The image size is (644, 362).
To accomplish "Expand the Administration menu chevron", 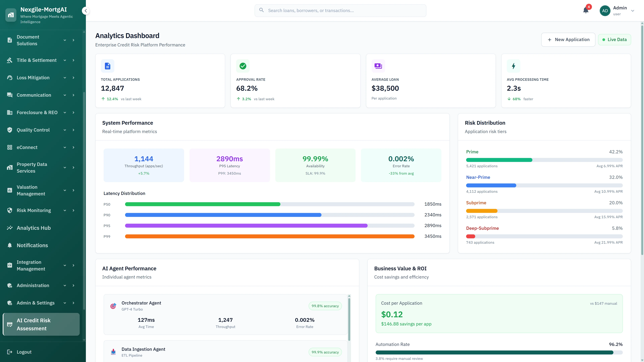I will [65, 285].
